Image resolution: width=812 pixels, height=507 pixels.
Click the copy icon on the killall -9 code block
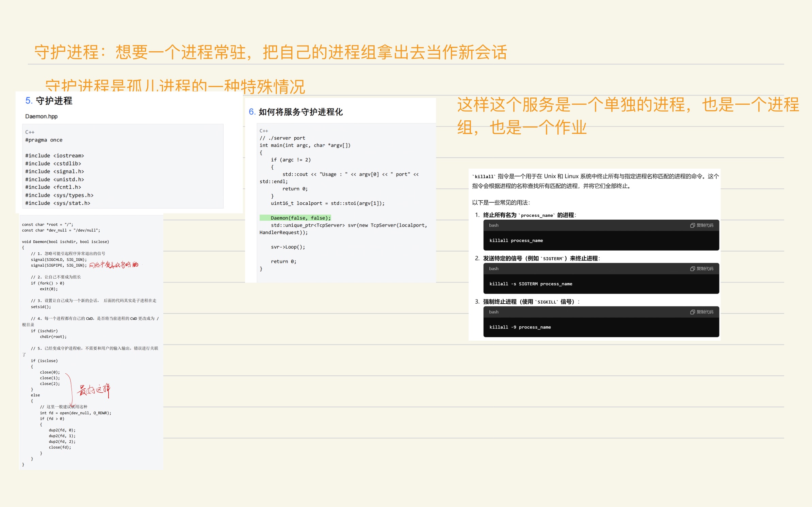[693, 312]
